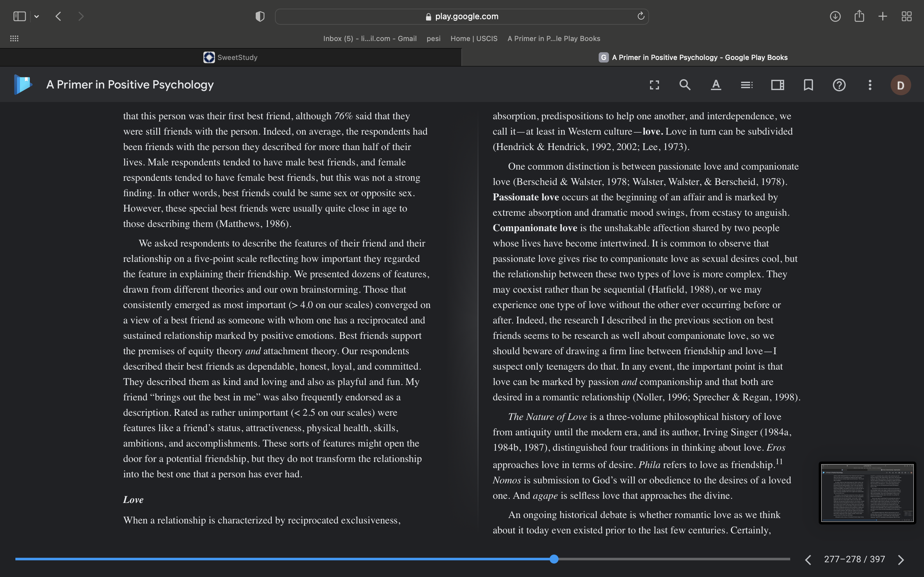Open the Gmail Inbox favorite
Image resolution: width=924 pixels, height=577 pixels.
pyautogui.click(x=370, y=38)
